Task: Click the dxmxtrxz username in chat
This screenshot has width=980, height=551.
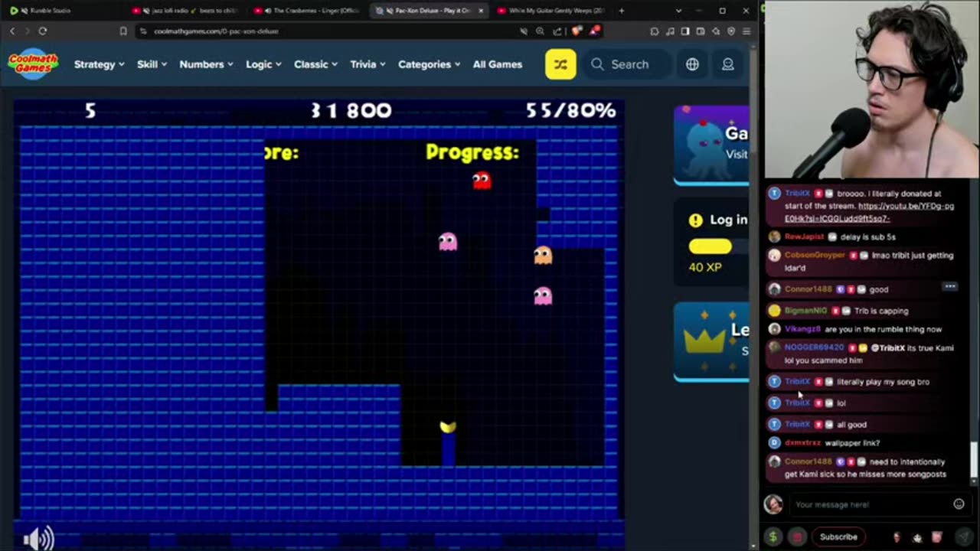Action: (802, 442)
